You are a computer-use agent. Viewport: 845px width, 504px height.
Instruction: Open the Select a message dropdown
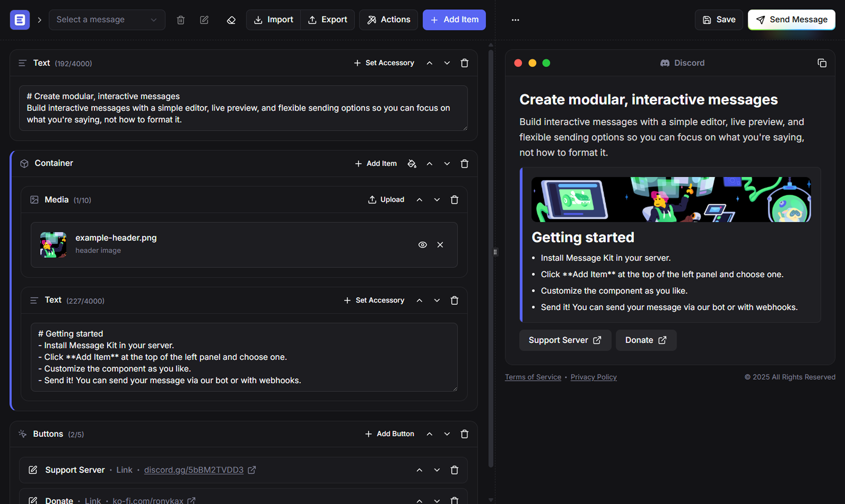coord(107,20)
